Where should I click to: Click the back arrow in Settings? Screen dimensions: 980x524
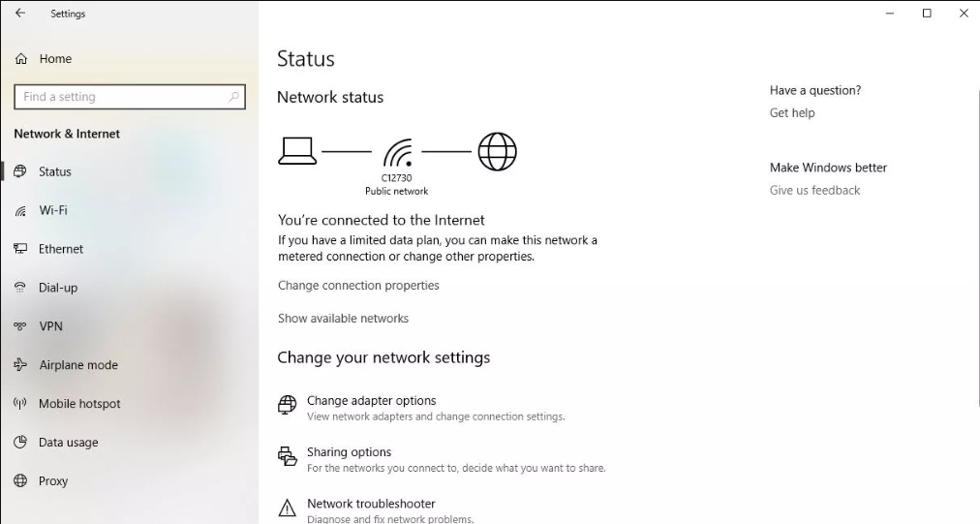coord(20,14)
